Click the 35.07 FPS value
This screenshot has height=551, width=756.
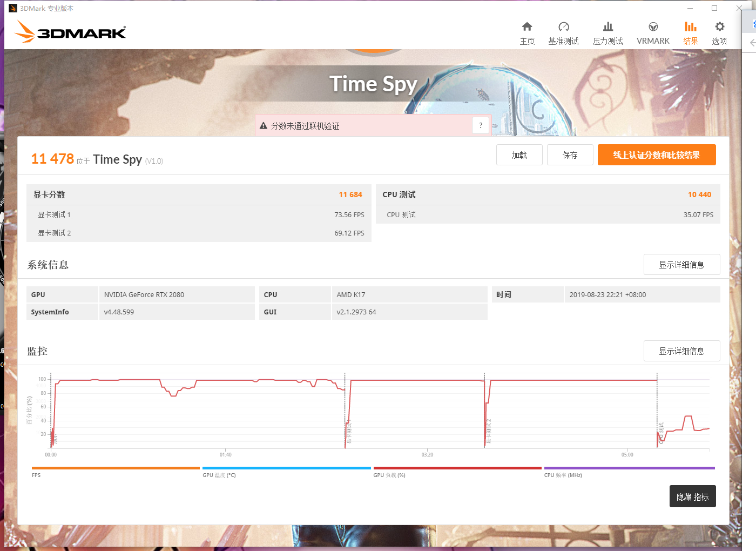click(698, 214)
